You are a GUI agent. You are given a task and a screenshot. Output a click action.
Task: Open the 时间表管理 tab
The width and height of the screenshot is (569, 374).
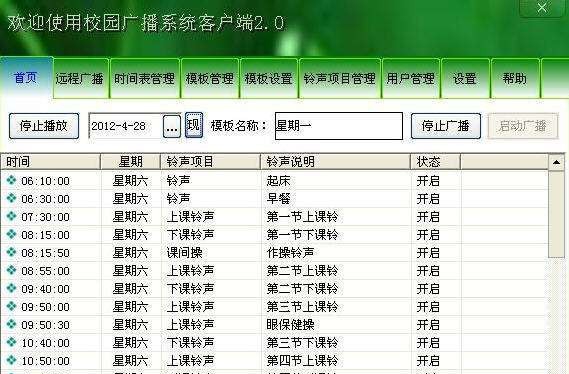145,78
